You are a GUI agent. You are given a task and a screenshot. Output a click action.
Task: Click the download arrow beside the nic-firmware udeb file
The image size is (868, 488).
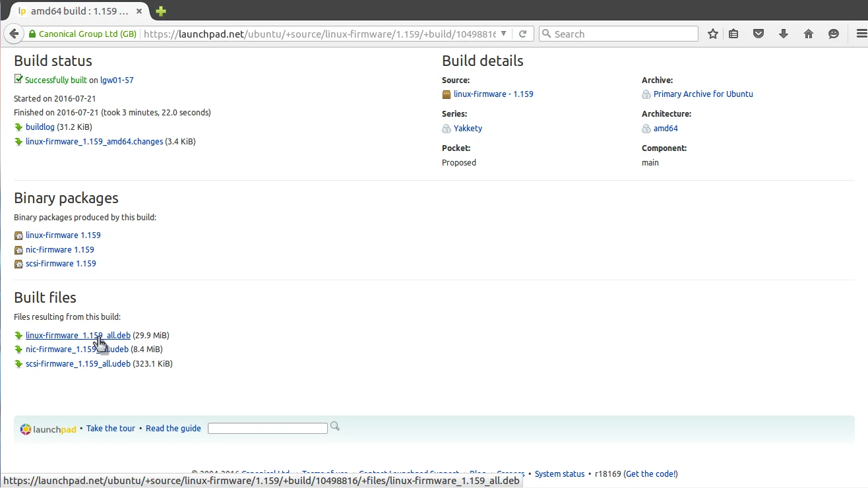(x=18, y=350)
